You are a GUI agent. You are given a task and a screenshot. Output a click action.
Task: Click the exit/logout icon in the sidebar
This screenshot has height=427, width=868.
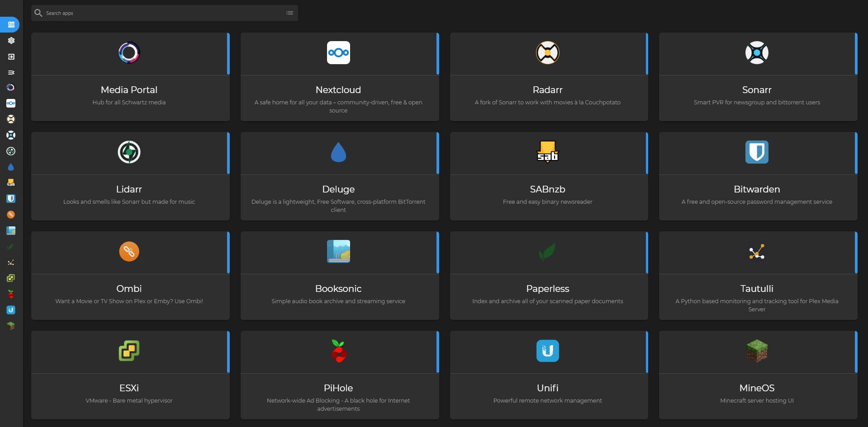click(11, 57)
